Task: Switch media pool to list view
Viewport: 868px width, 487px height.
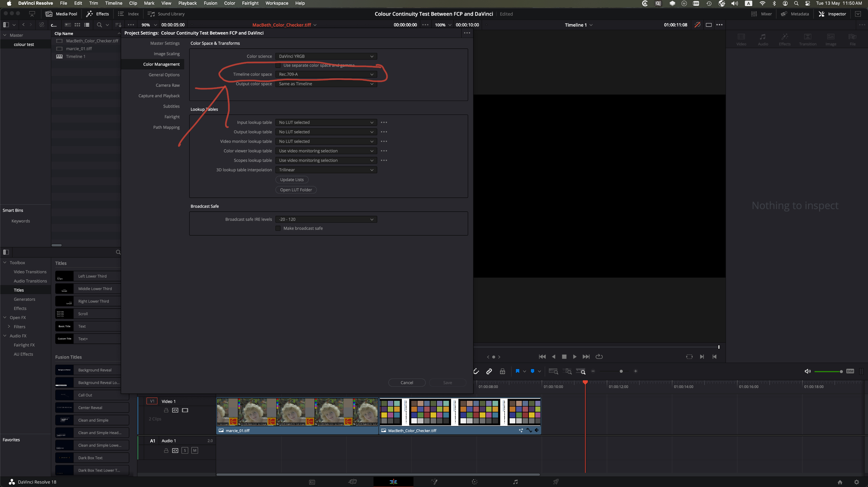Action: point(87,25)
